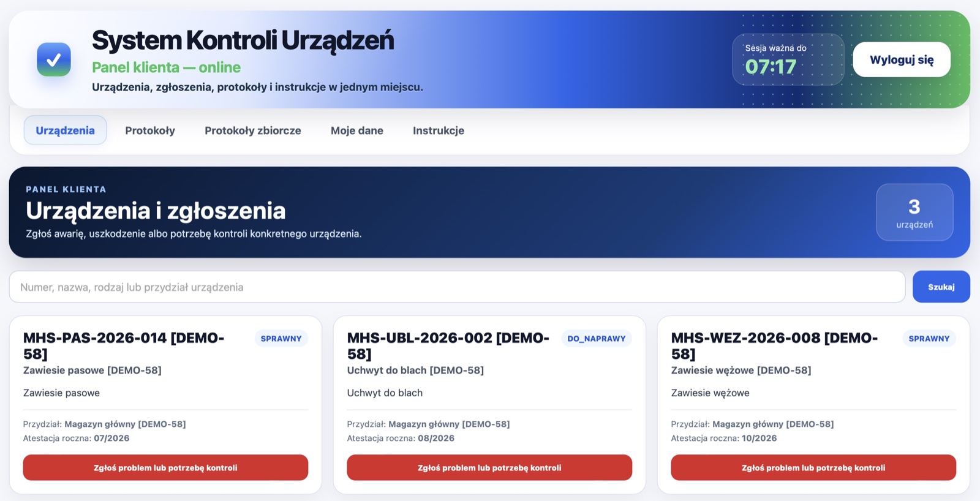Screen dimensions: 980x501
Task: Click the session timer 07:17 box
Action: pos(788,59)
